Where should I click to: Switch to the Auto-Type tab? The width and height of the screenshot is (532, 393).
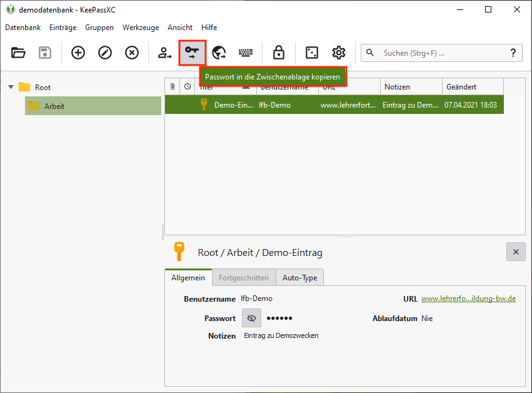click(299, 277)
